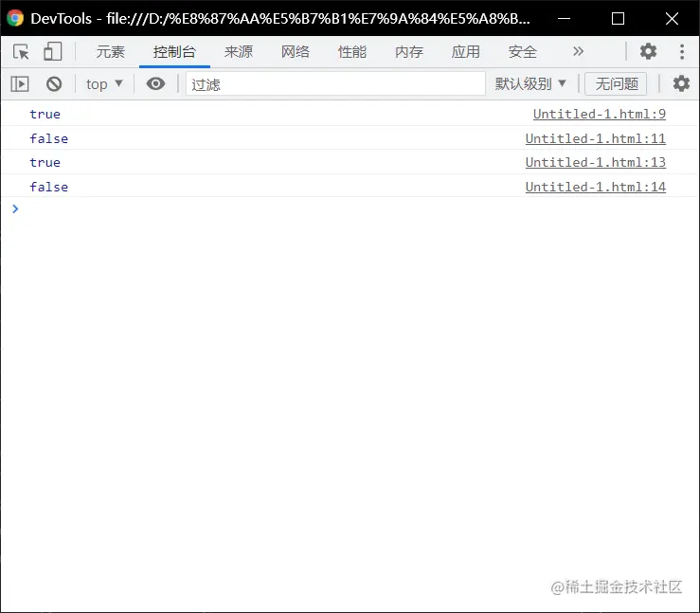Create live expression with eye icon
This screenshot has width=700, height=613.
155,84
